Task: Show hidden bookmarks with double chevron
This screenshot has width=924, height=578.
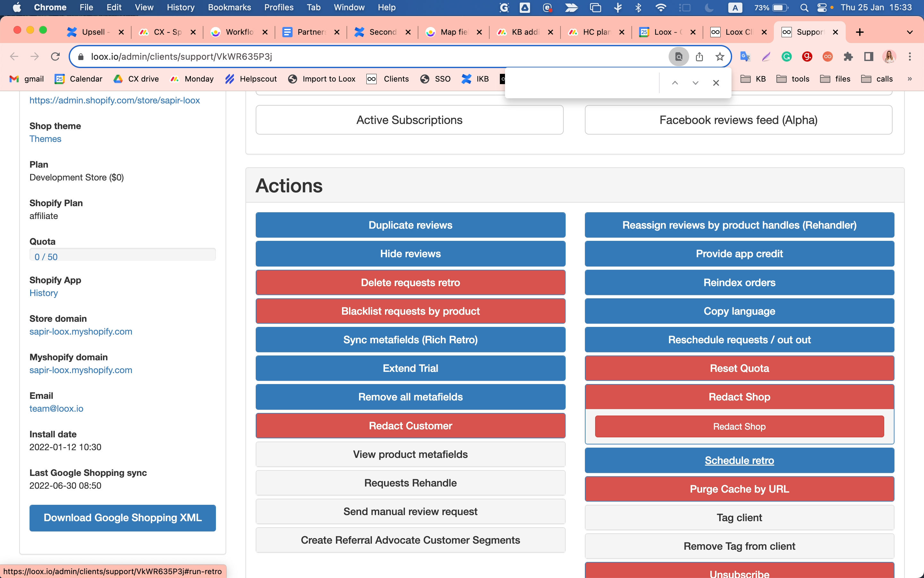Action: click(910, 79)
